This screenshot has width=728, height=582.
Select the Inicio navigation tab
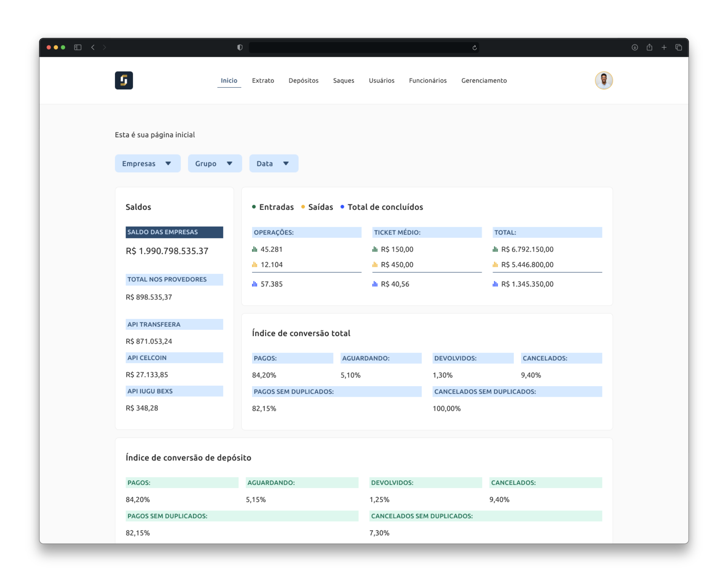click(229, 80)
